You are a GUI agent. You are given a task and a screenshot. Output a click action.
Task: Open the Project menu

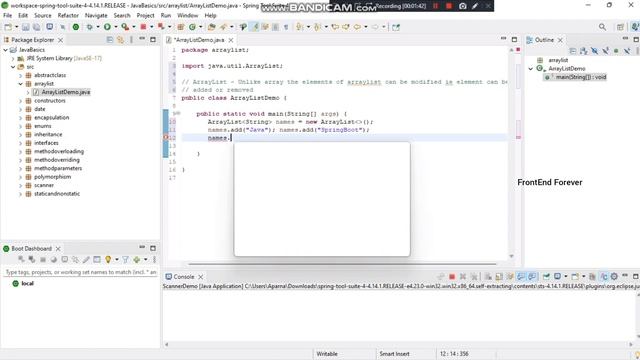145,16
